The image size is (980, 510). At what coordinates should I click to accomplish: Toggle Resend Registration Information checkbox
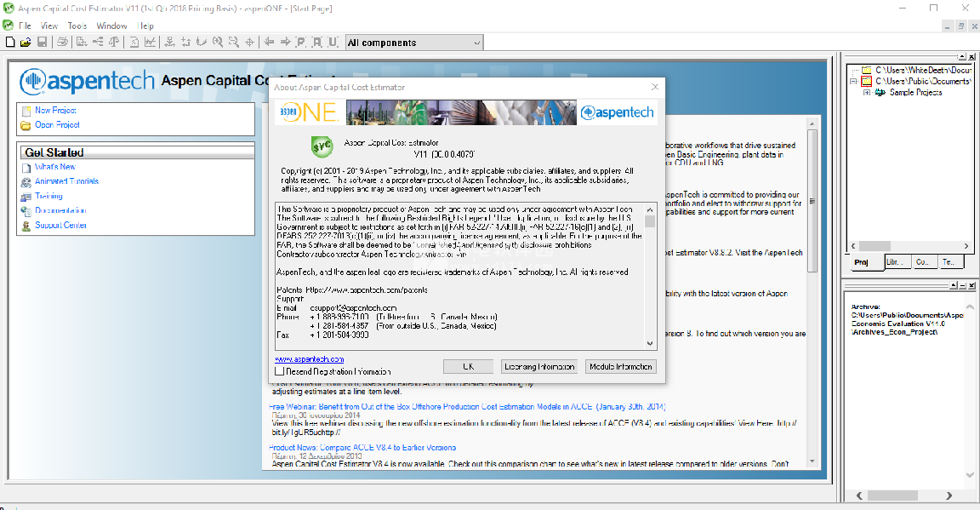click(279, 371)
